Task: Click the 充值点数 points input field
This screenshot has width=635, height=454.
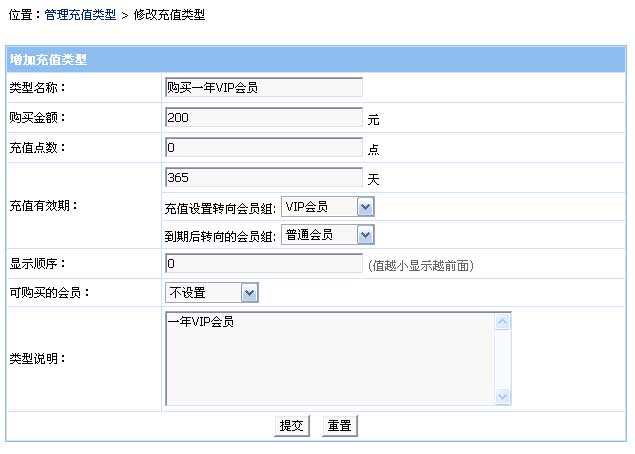Action: pos(263,148)
